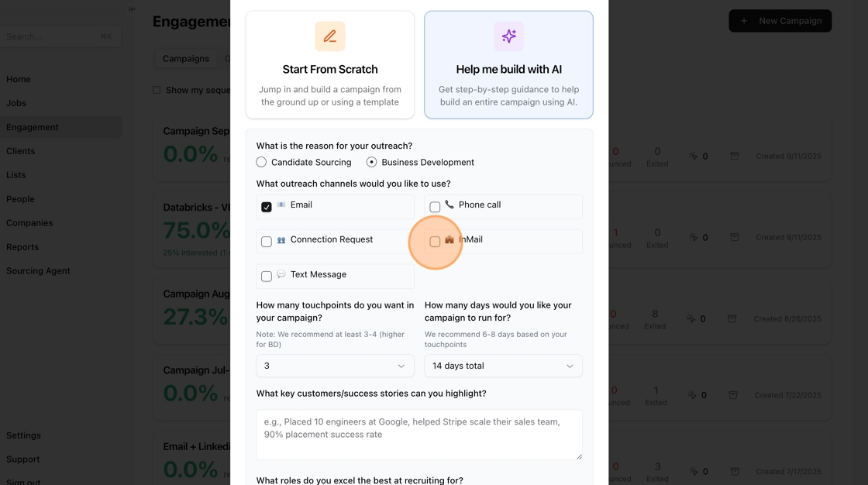Tick the Text Message checkbox
The height and width of the screenshot is (485, 868).
coord(267,277)
